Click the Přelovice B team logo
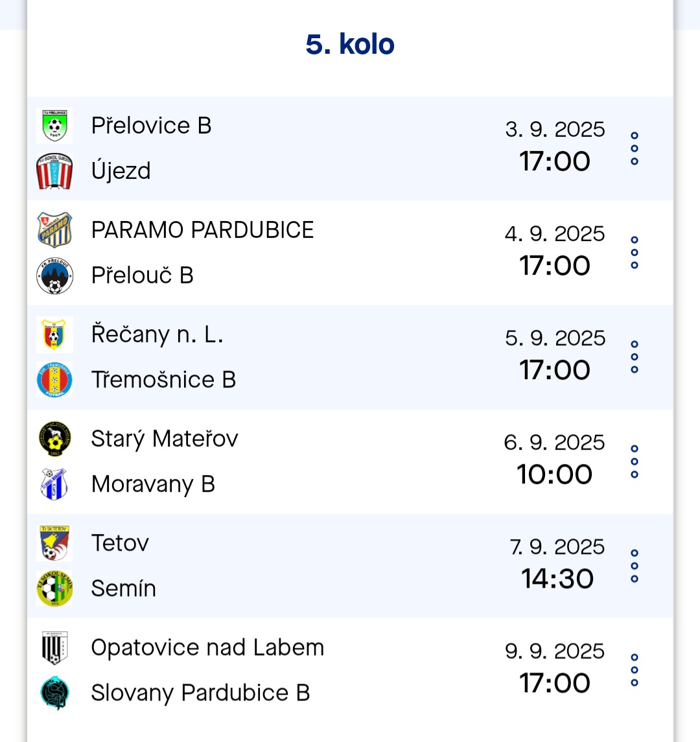 click(x=54, y=126)
